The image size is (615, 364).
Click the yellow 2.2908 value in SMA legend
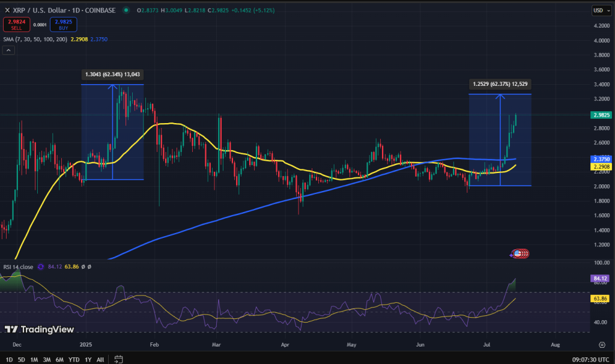(79, 39)
